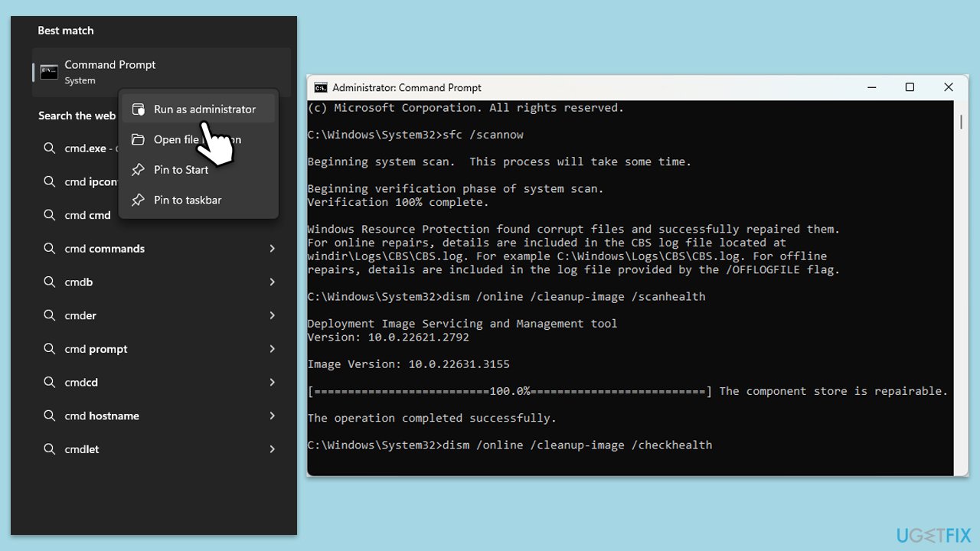Click the search icon next to cmdb
Viewport: 980px width, 551px height.
[50, 282]
